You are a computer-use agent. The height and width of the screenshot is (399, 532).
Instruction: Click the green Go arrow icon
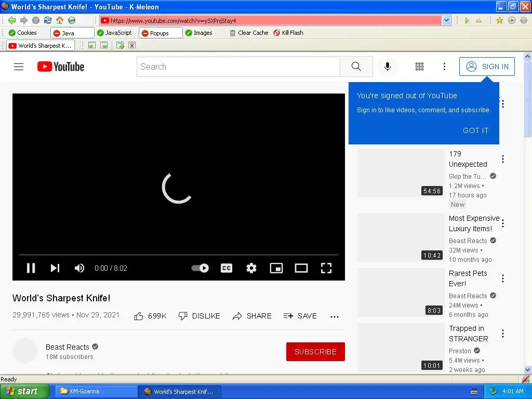tap(467, 21)
